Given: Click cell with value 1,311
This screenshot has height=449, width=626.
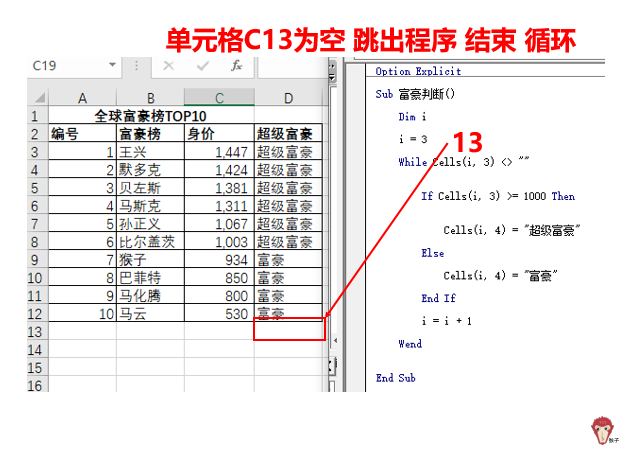Looking at the screenshot, I should click(219, 206).
